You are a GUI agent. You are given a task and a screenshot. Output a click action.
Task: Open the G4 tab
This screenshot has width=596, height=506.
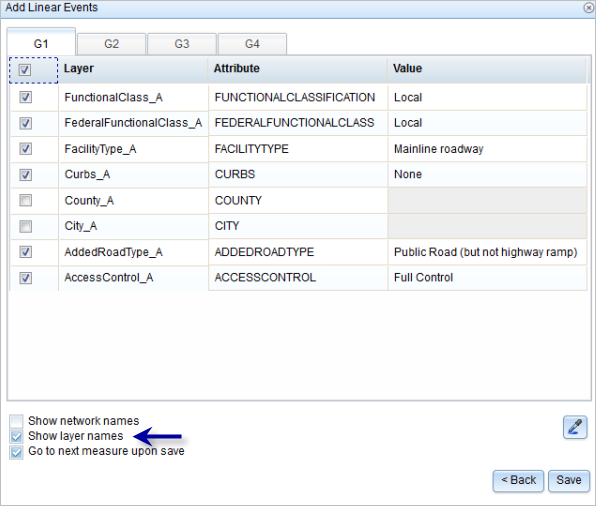tap(252, 44)
